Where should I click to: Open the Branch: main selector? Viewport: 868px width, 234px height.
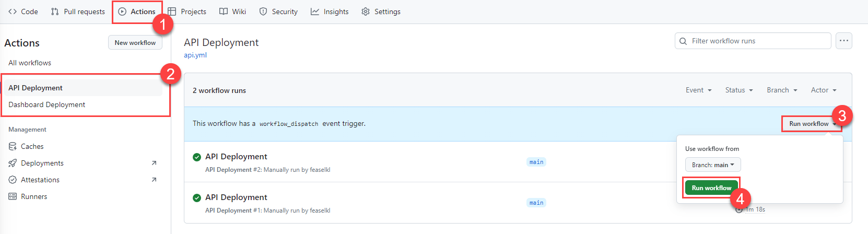[712, 165]
